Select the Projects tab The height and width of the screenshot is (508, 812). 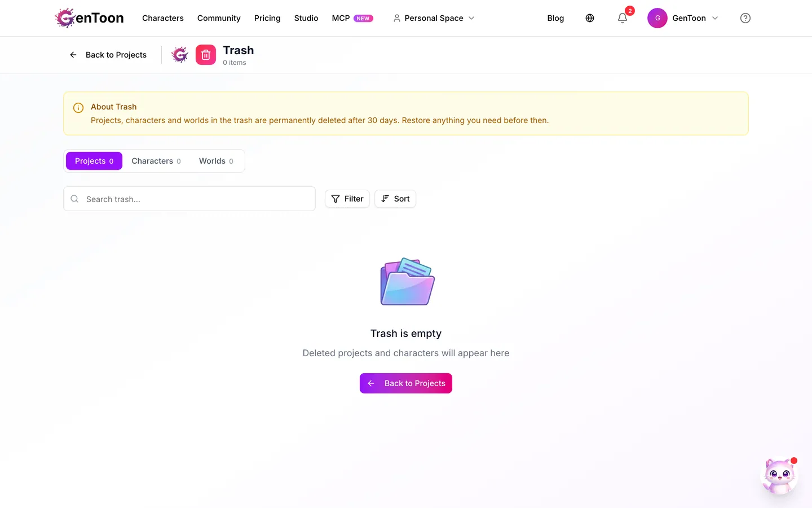pos(94,161)
